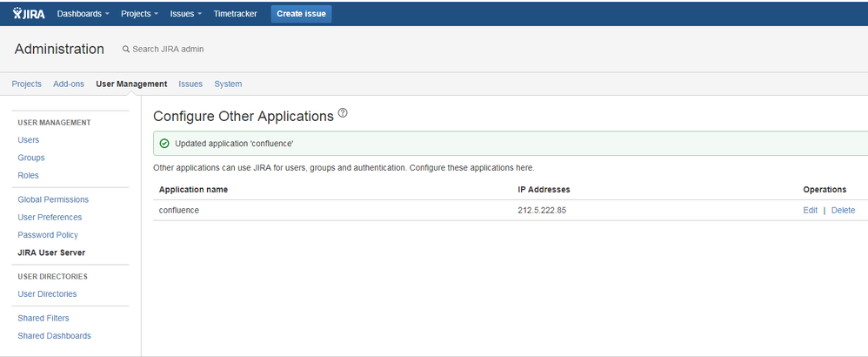This screenshot has height=357, width=868.
Task: Open the help icon beside Configure Other Applications
Action: click(x=343, y=114)
